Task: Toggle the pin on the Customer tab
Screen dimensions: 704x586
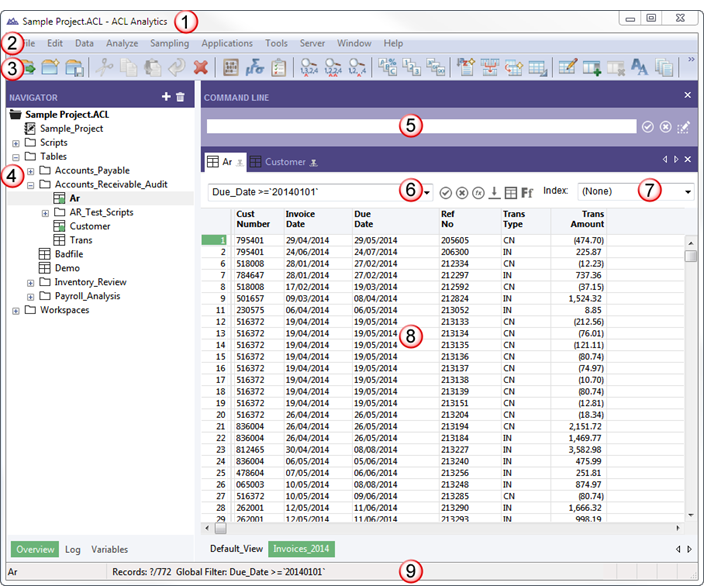Action: (x=314, y=162)
